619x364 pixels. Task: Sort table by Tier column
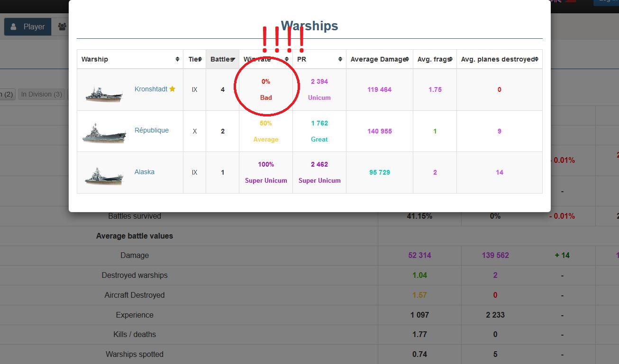[194, 59]
